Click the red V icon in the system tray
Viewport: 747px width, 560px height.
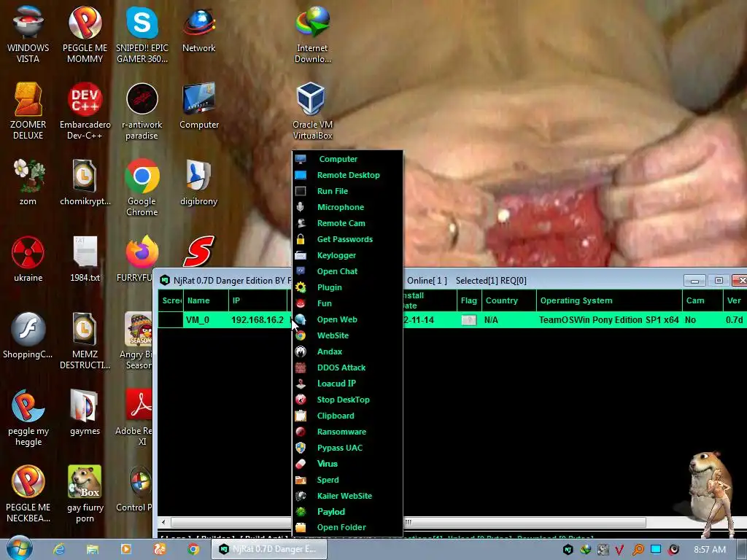[619, 550]
